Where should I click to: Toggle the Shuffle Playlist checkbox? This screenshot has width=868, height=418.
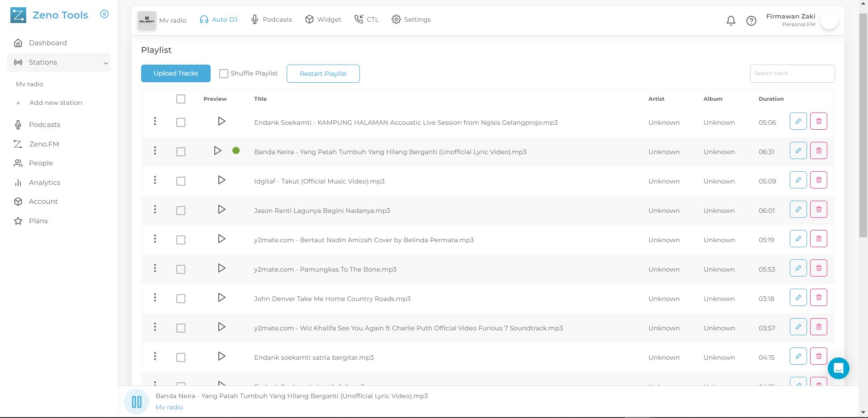[x=224, y=74]
